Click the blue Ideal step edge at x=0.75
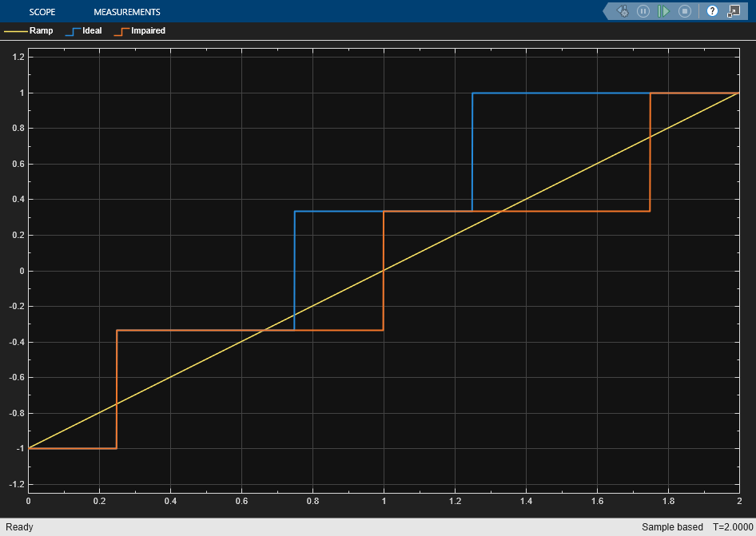Image resolution: width=756 pixels, height=536 pixels. (295, 272)
